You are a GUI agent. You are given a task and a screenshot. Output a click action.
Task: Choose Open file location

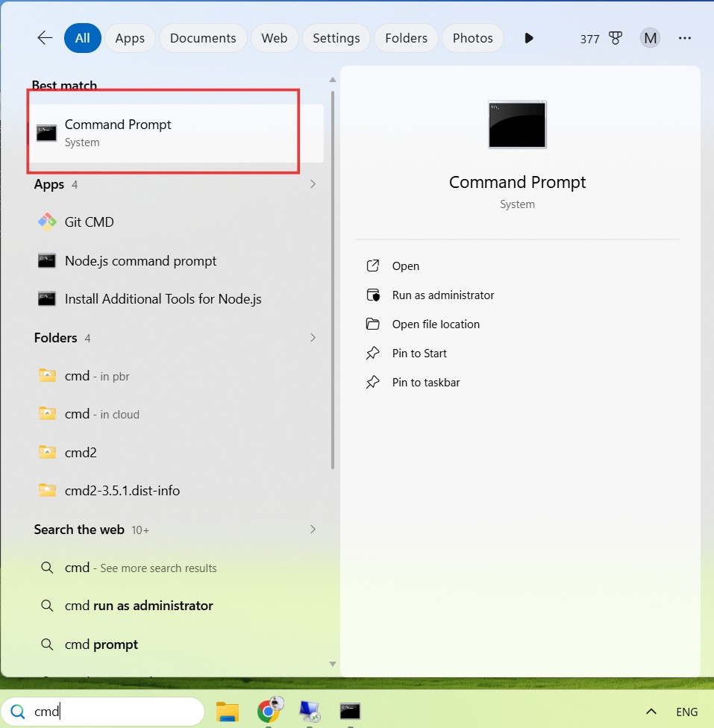[422, 324]
